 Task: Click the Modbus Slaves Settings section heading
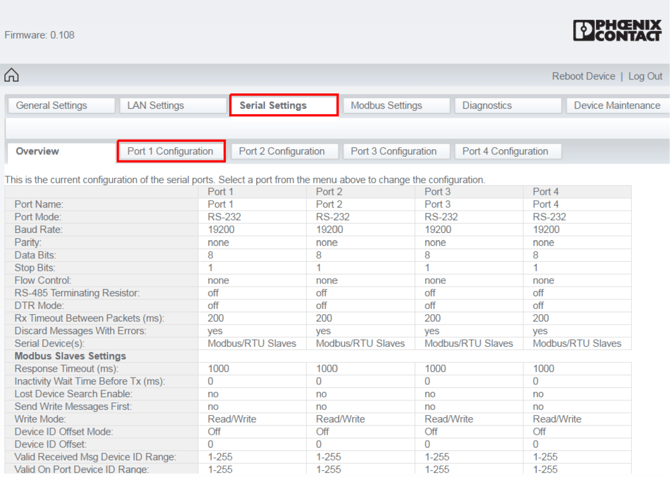(70, 356)
